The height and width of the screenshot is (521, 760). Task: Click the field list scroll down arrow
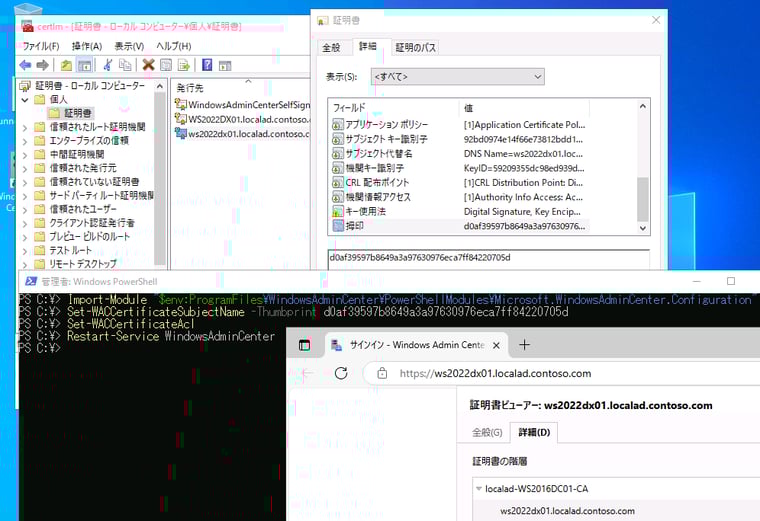coord(643,228)
